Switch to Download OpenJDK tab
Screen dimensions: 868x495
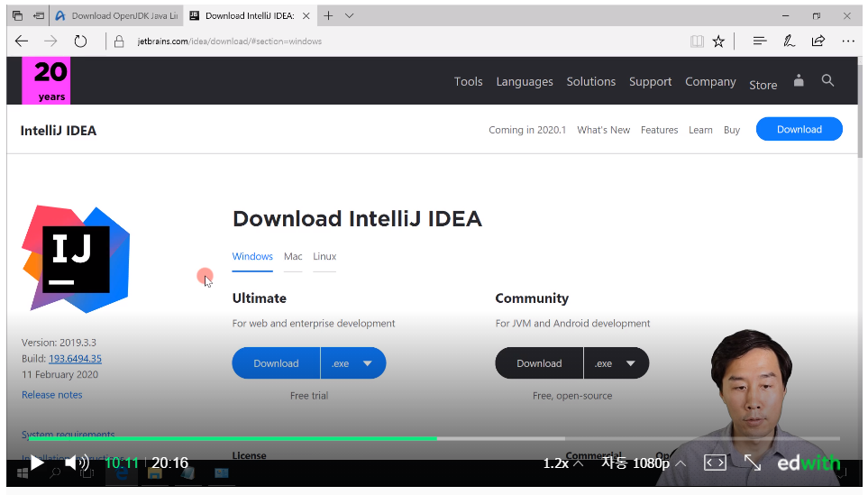point(116,16)
